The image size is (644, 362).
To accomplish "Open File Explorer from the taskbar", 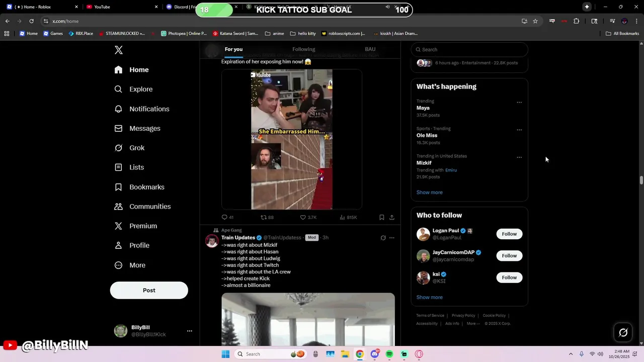I will pos(345,354).
